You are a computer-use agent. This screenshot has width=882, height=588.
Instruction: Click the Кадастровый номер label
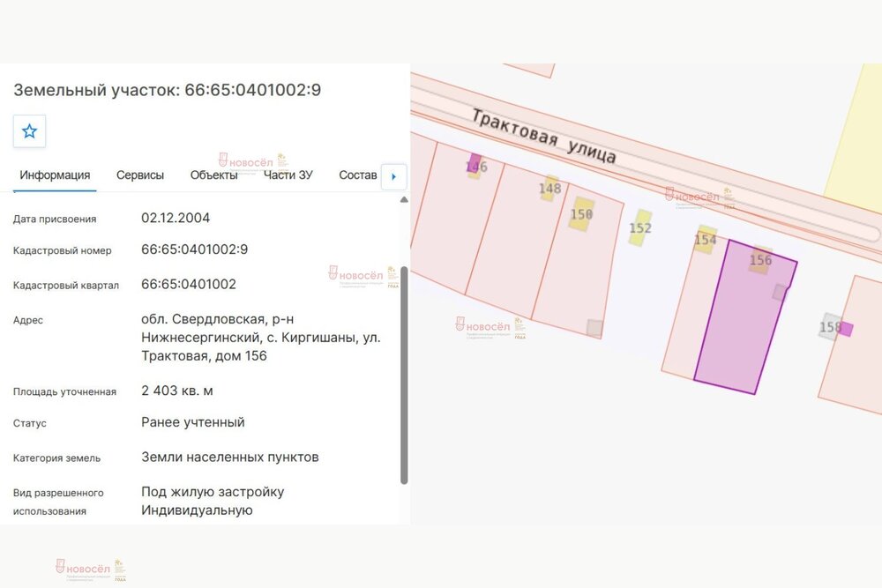tap(63, 250)
